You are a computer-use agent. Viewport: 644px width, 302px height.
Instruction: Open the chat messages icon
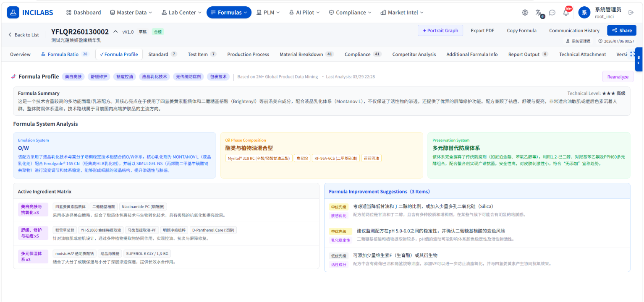(x=552, y=13)
